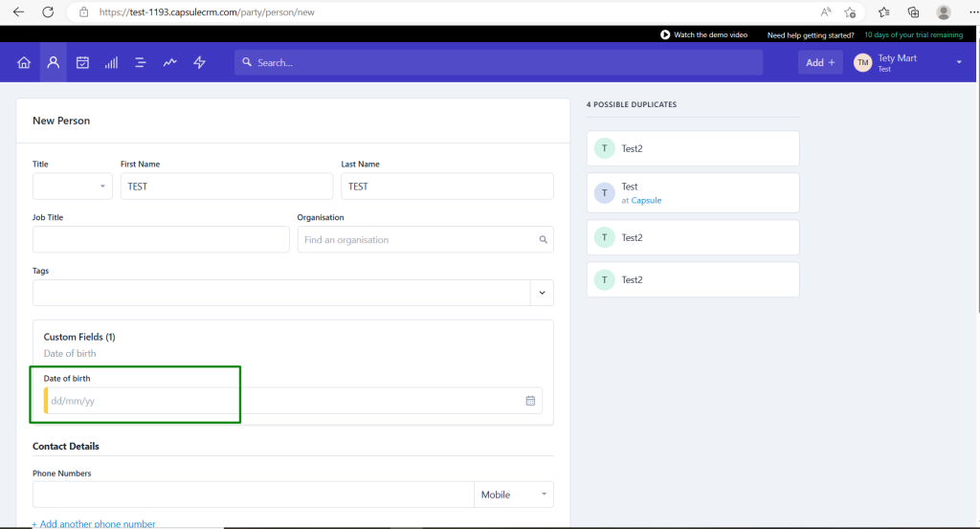The height and width of the screenshot is (529, 980).
Task: Open the Read aloud icon in address bar
Action: 826,11
